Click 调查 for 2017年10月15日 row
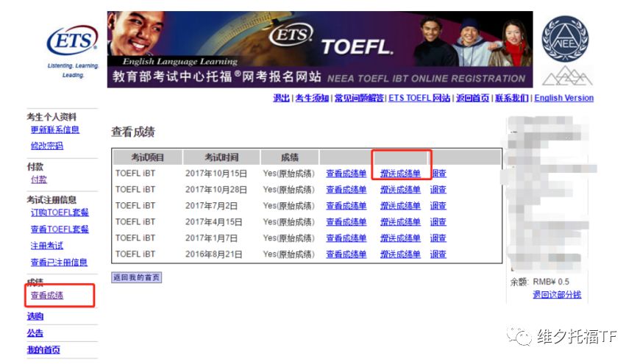Image resolution: width=637 pixels, height=364 pixels. (x=438, y=174)
